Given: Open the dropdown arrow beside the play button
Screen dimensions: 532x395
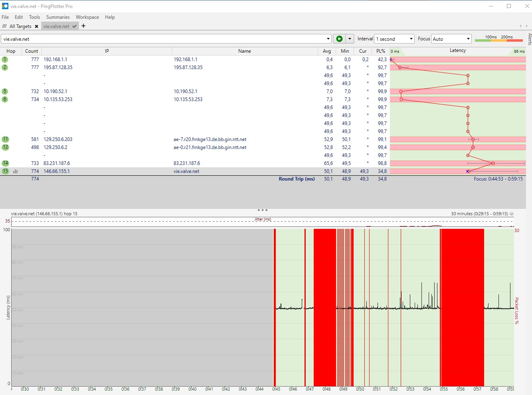Looking at the screenshot, I should coord(350,39).
